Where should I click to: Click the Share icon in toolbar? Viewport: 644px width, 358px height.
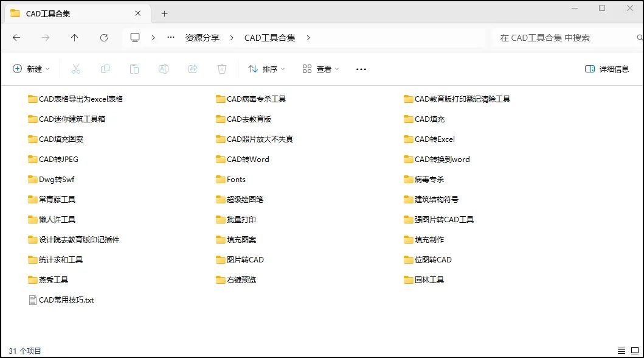pos(193,69)
